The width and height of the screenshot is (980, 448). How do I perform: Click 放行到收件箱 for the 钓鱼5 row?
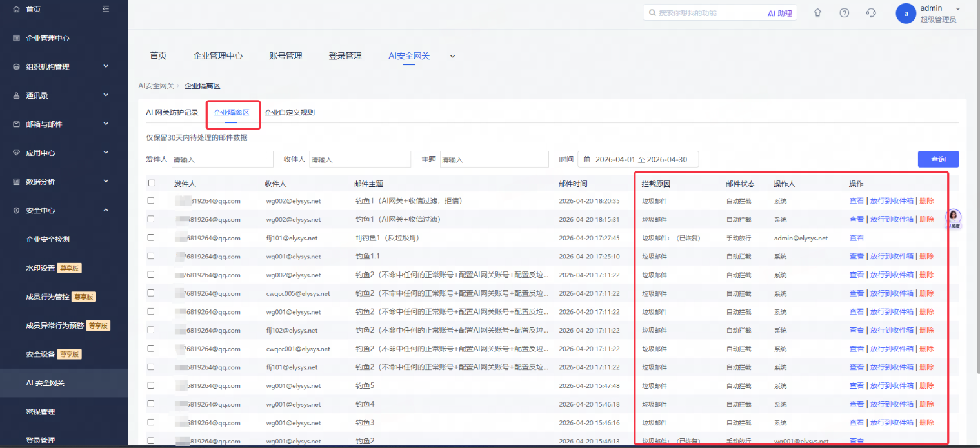[892, 385]
